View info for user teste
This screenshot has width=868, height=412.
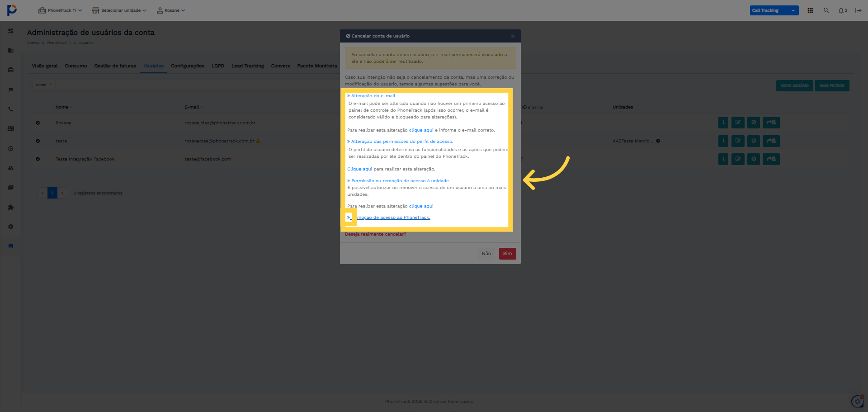pos(723,141)
